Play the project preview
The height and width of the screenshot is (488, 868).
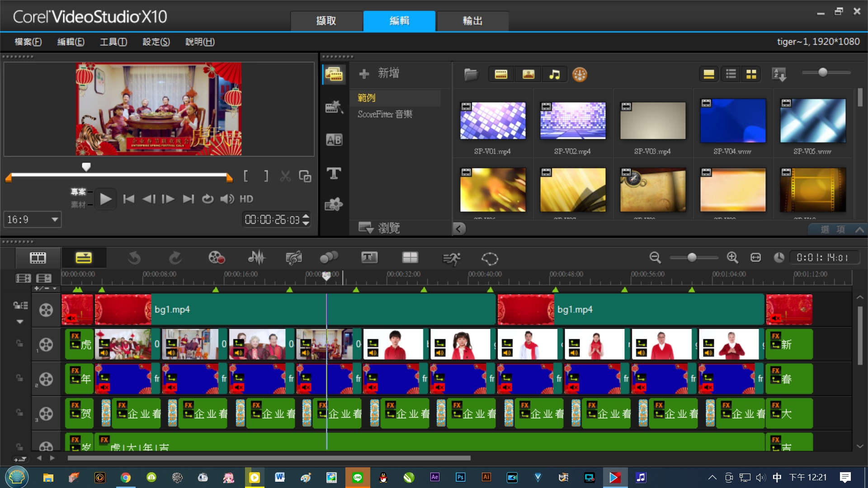(x=106, y=199)
